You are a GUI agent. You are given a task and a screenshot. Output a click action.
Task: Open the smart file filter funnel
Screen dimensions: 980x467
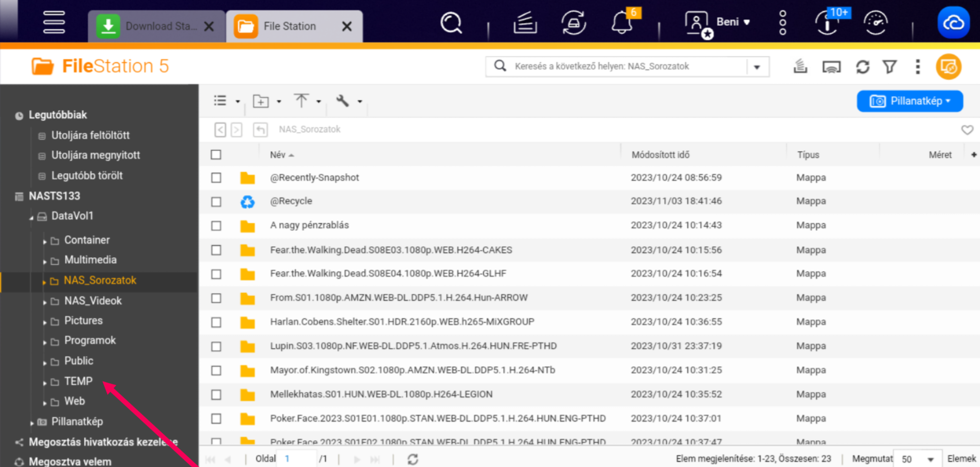pos(890,67)
